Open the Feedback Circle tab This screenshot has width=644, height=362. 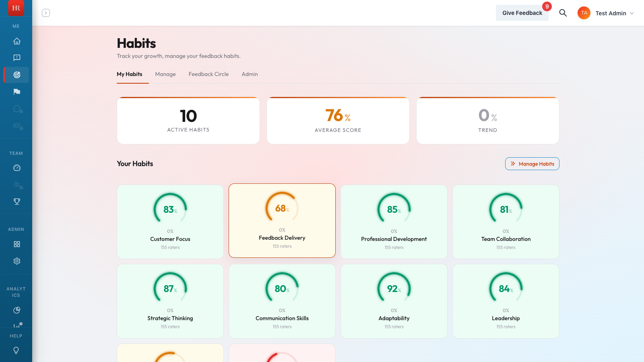208,74
